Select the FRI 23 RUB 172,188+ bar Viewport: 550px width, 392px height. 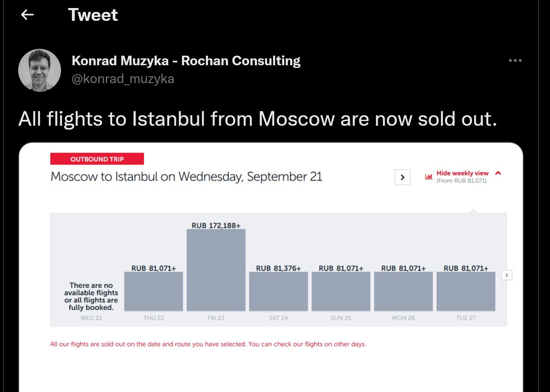(216, 270)
